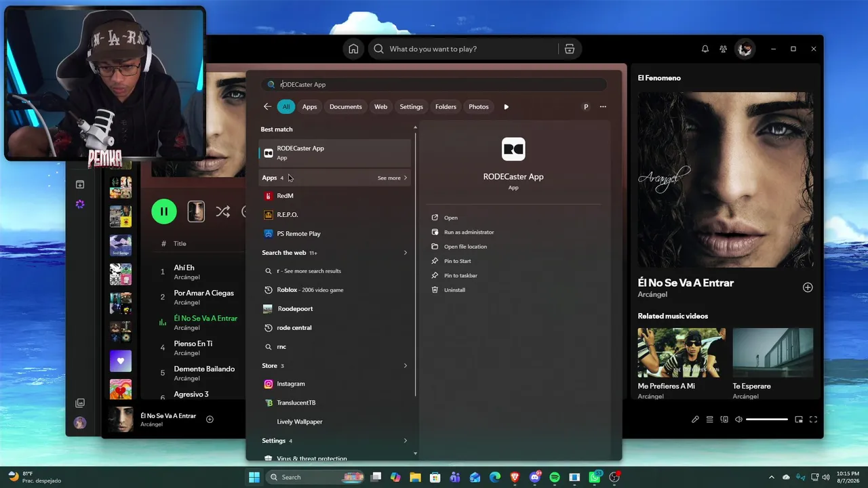Switch to the Web filter tab
This screenshot has height=488, width=868.
(x=381, y=106)
